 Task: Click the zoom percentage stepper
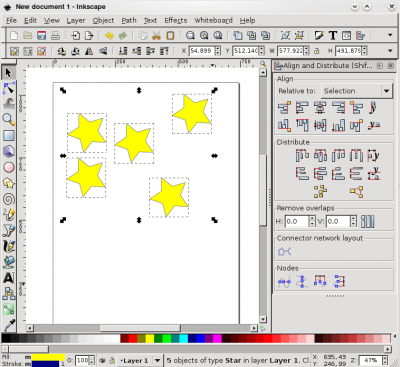click(x=385, y=360)
